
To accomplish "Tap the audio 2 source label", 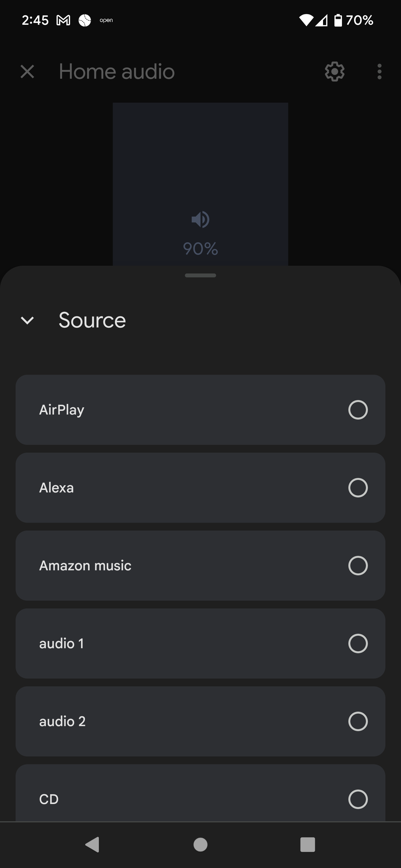I will 62,721.
